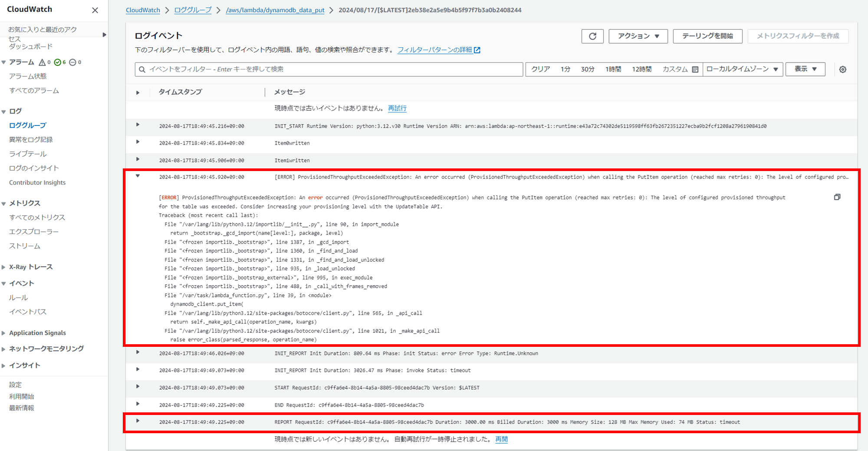Open エクスプローラー in the sidebar
This screenshot has height=451, width=868.
(x=34, y=232)
